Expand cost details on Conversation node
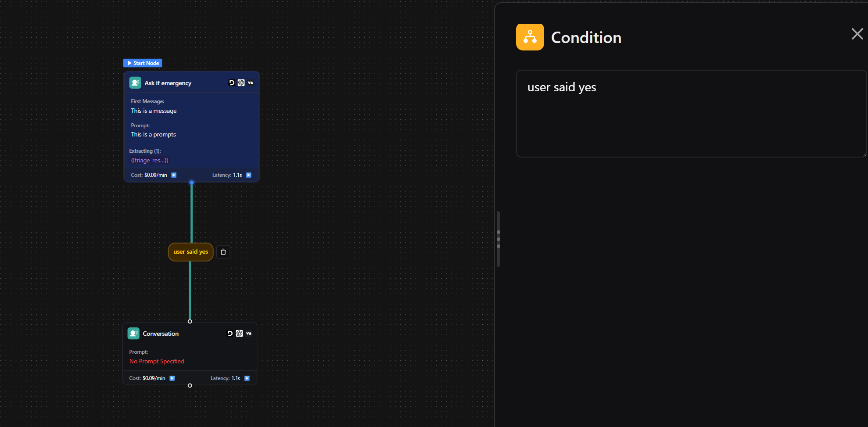This screenshot has height=427, width=868. click(172, 378)
